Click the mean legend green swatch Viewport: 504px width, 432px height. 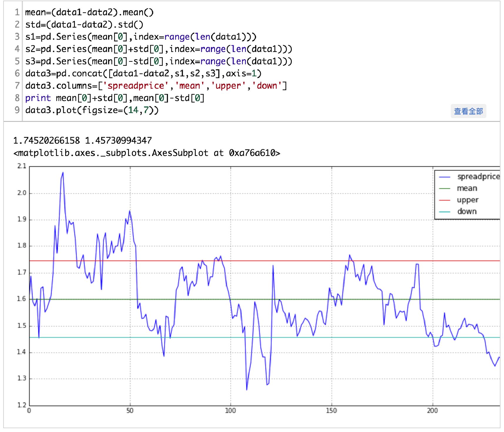444,189
